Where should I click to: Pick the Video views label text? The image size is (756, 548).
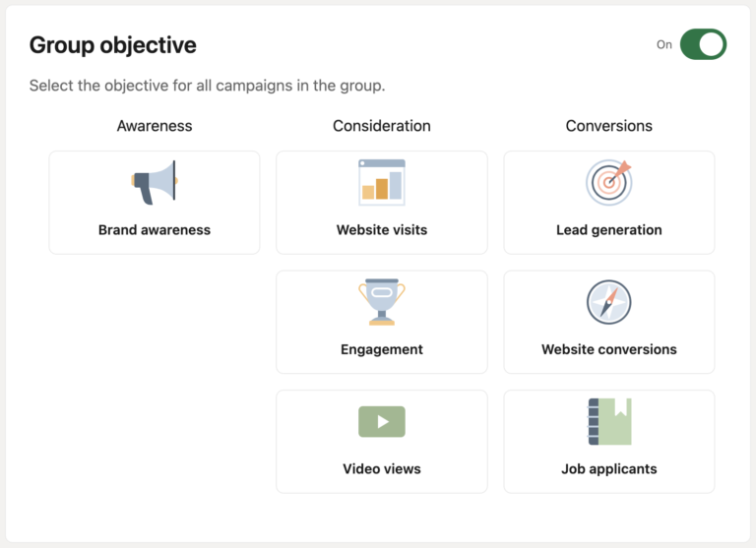[382, 469]
